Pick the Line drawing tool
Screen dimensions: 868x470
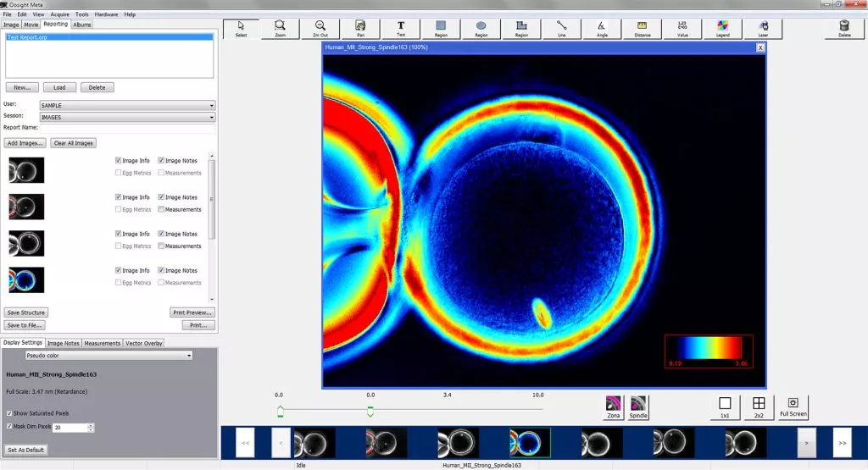pyautogui.click(x=561, y=29)
